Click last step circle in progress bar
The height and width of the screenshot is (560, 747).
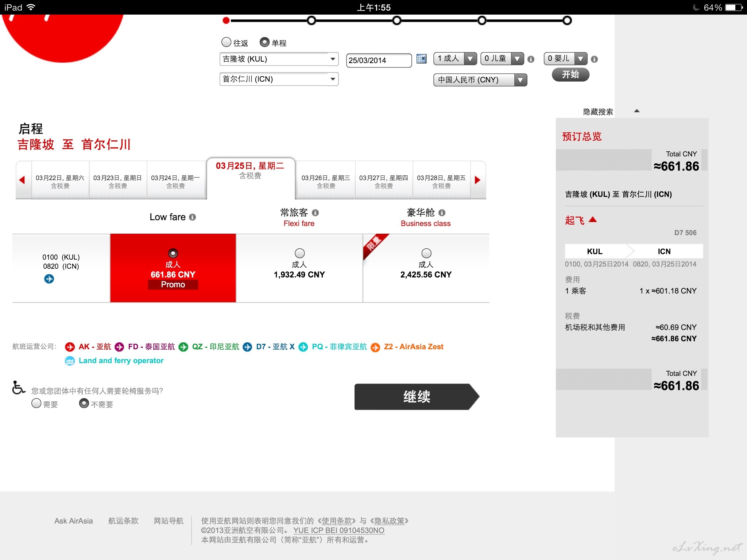[567, 20]
